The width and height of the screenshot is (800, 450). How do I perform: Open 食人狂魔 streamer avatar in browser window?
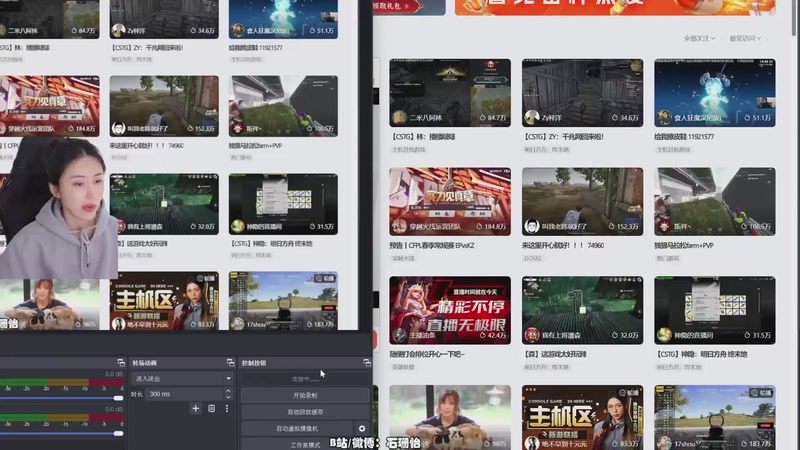(x=664, y=118)
